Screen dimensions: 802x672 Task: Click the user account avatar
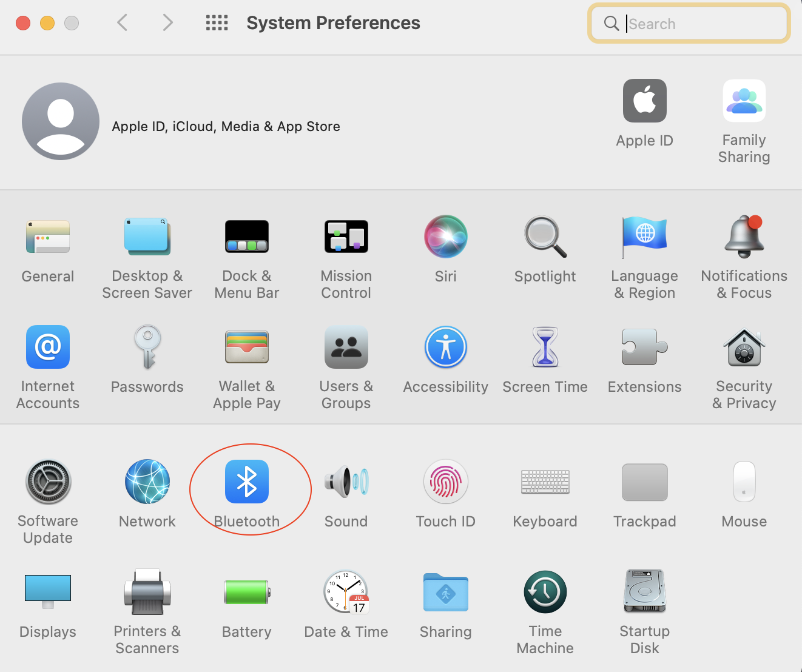pyautogui.click(x=61, y=121)
